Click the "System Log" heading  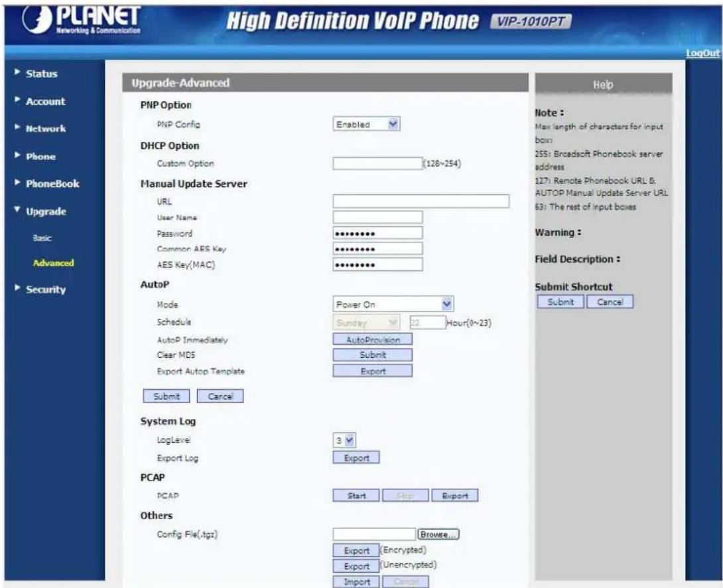[168, 421]
